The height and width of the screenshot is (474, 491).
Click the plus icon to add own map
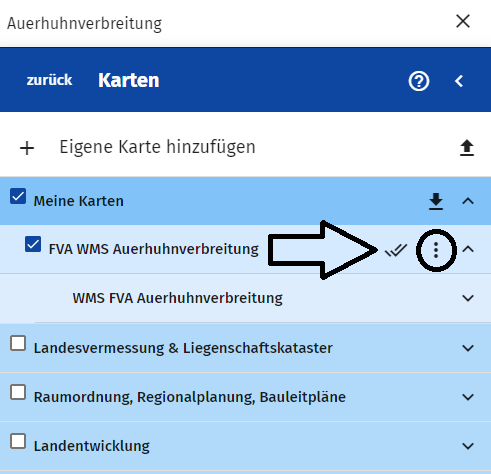click(x=27, y=148)
